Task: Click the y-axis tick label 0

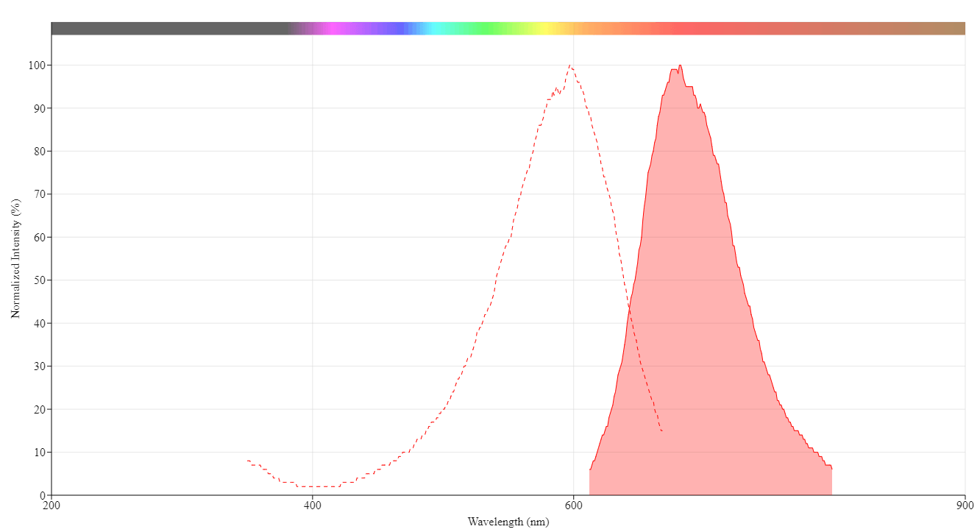Action: click(x=43, y=495)
